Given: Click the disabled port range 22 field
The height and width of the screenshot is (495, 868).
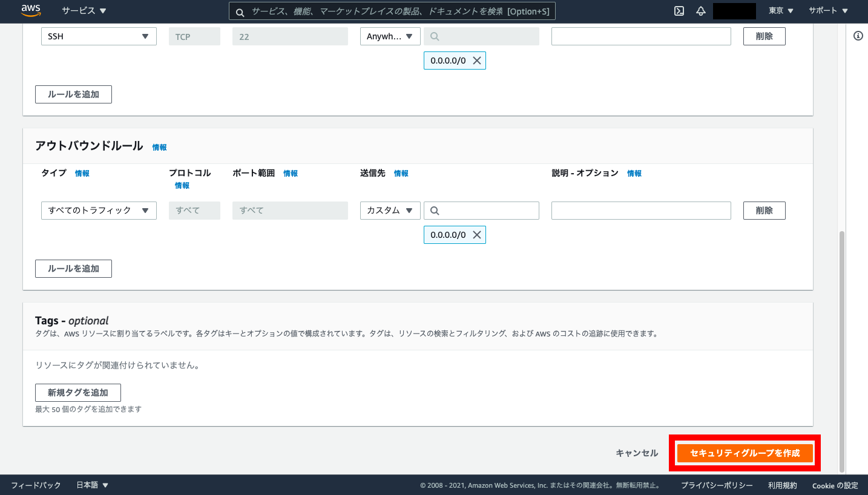Looking at the screenshot, I should coord(290,36).
